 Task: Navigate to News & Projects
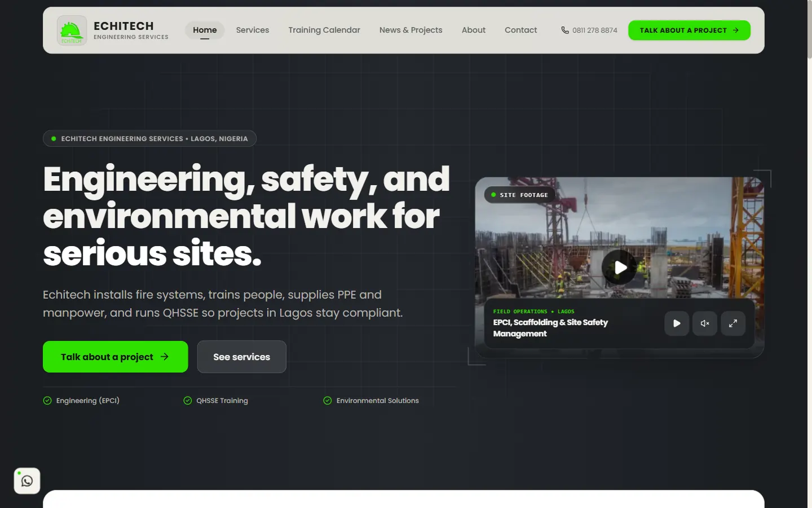click(x=411, y=30)
